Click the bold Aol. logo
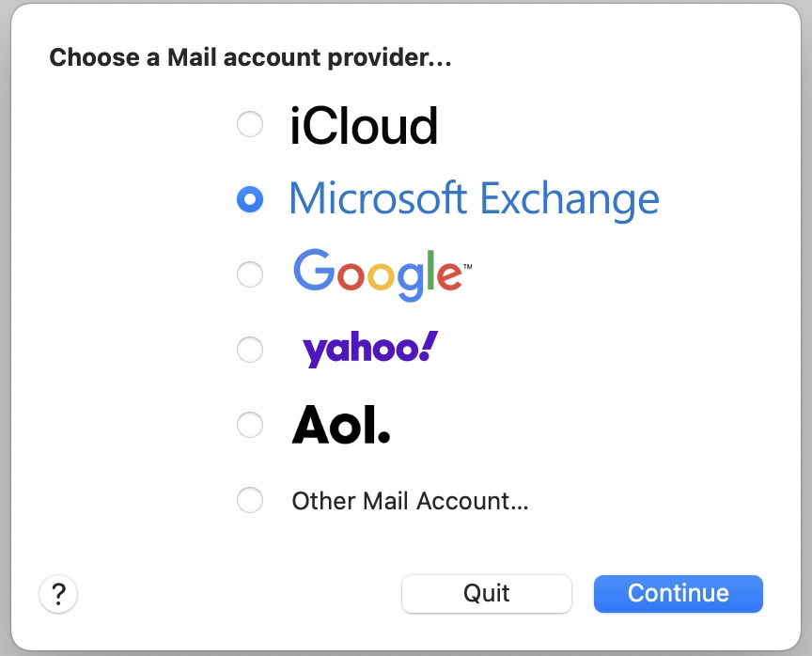Viewport: 812px width, 656px height. click(x=340, y=425)
